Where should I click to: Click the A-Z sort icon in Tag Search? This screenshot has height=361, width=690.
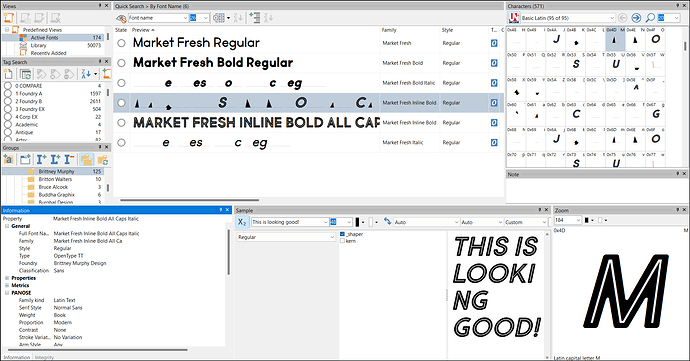pos(86,74)
